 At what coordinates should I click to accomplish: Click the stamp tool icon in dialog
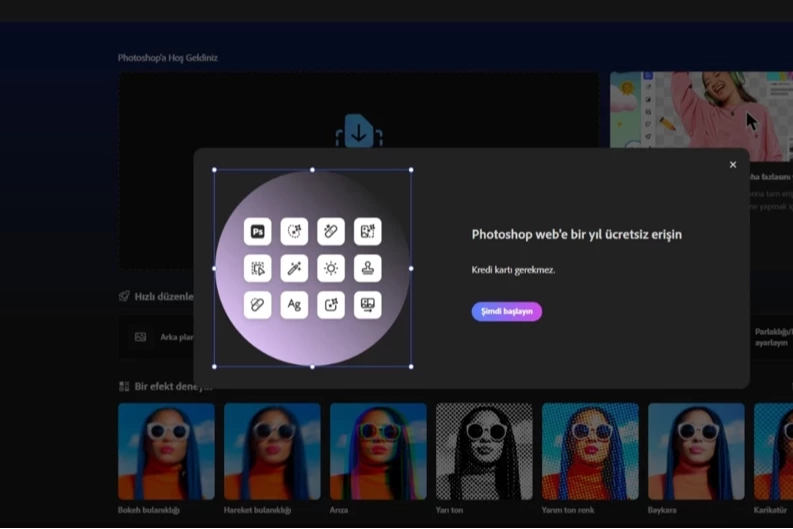(x=368, y=268)
